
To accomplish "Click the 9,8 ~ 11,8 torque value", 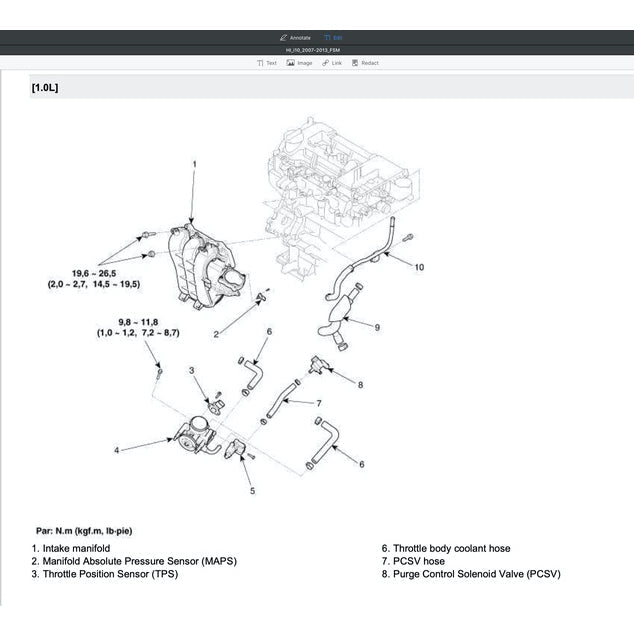I will 138,321.
